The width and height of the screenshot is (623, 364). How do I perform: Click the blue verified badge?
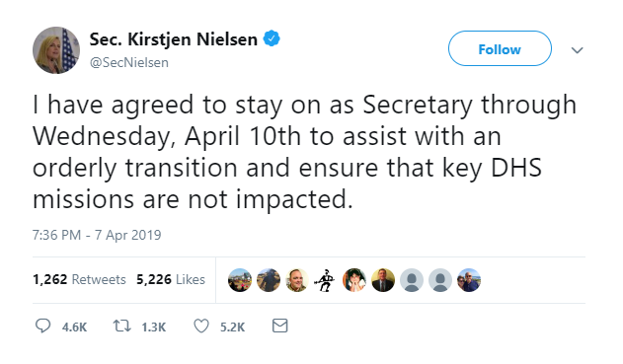tap(272, 38)
